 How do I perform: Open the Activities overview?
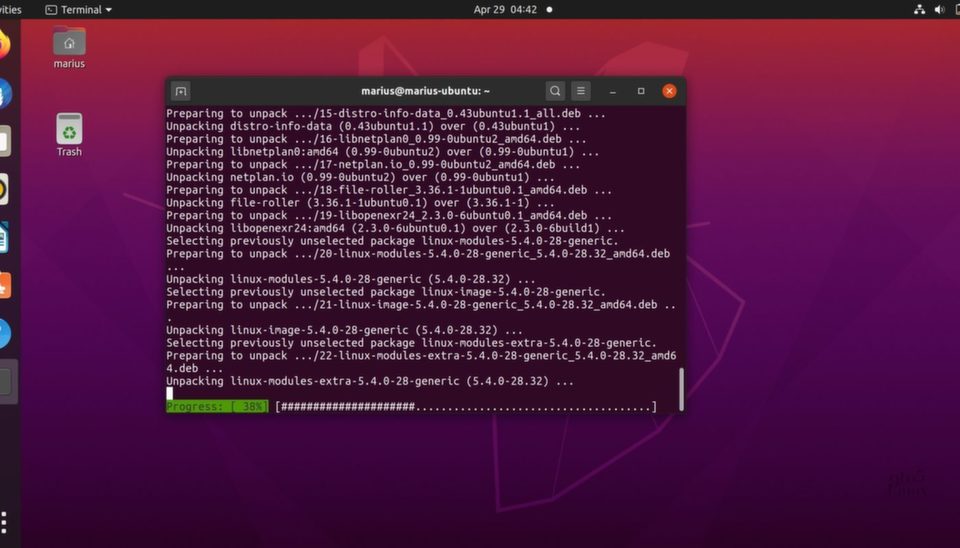(x=10, y=10)
